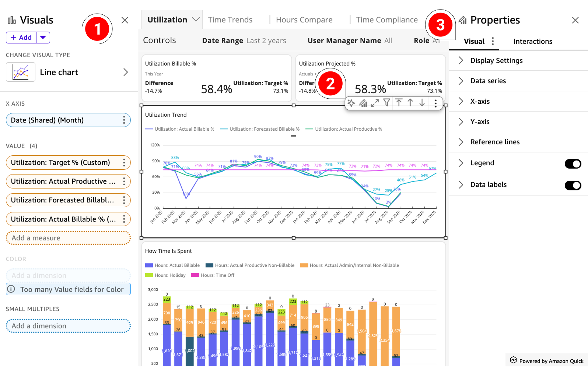Click move down arrow icon
The width and height of the screenshot is (588, 367).
(x=422, y=103)
